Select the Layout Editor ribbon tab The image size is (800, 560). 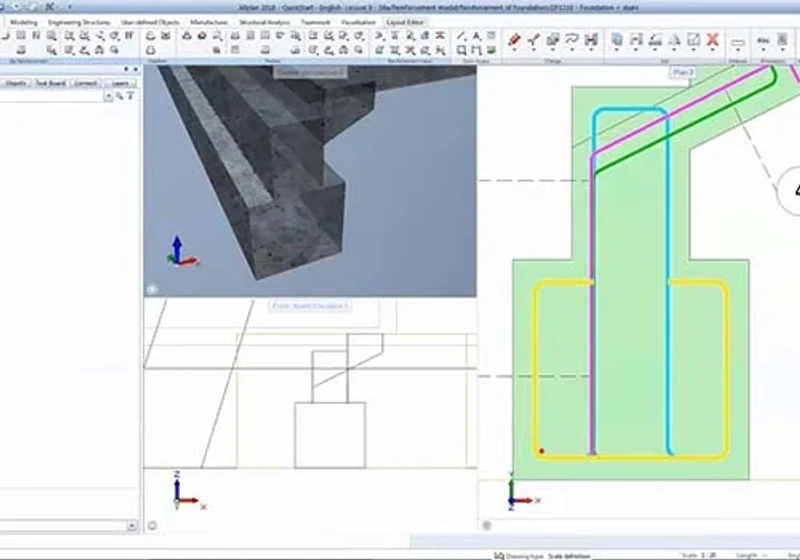[x=405, y=22]
